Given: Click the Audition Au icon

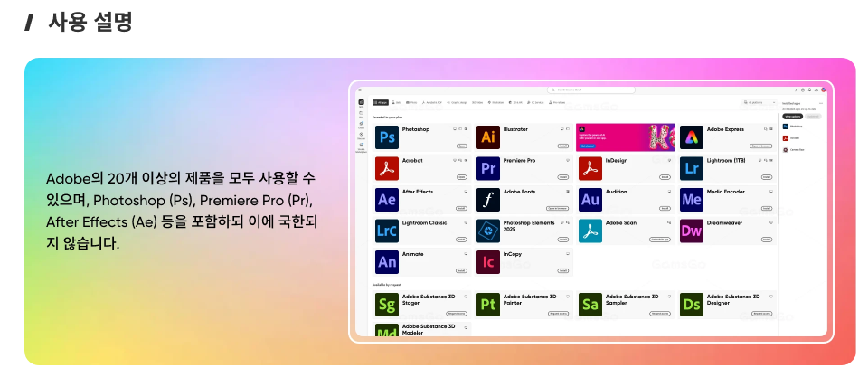Looking at the screenshot, I should (590, 200).
